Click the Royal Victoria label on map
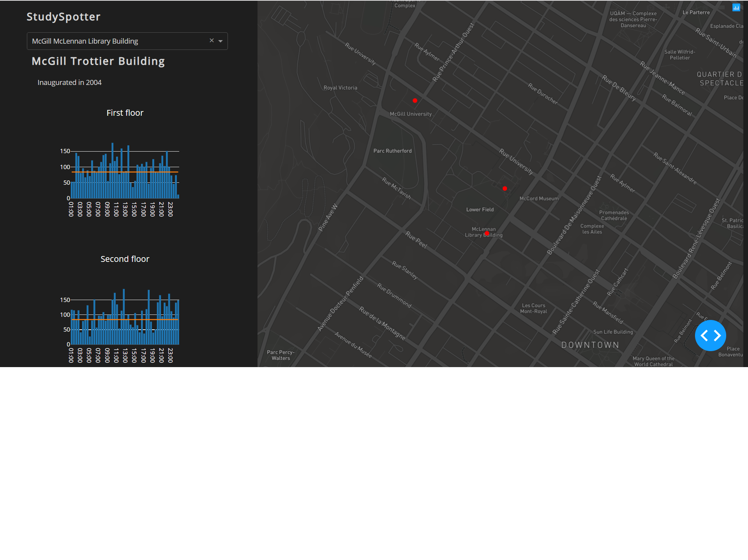Viewport: 748px width, 560px height. pos(340,88)
